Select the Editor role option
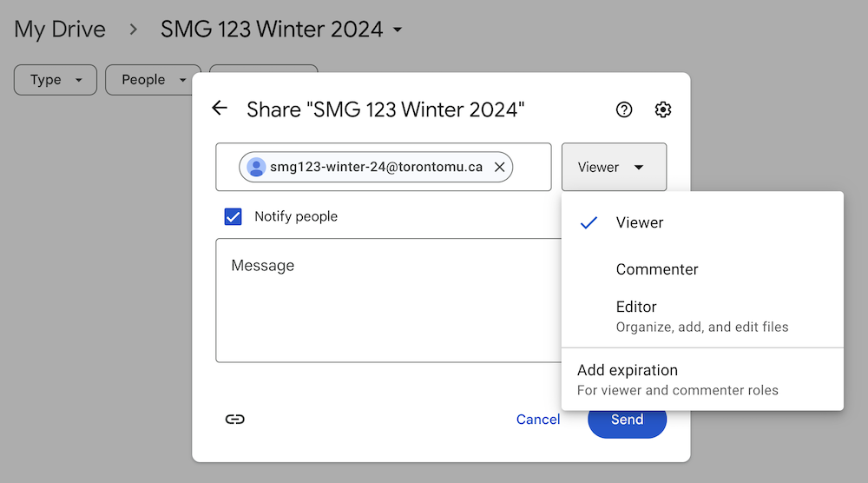 tap(636, 308)
